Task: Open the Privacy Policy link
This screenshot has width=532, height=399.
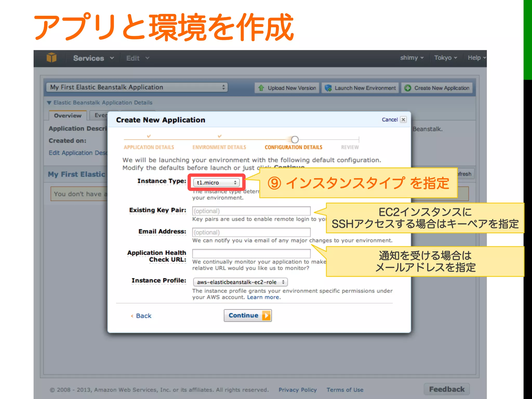Action: (x=298, y=390)
